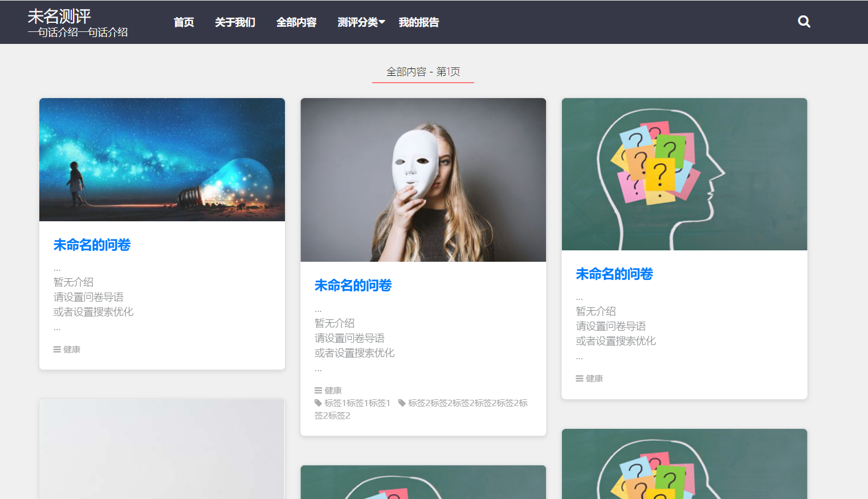
Task: Click the 健康 category in the light bulb card
Action: tap(72, 350)
